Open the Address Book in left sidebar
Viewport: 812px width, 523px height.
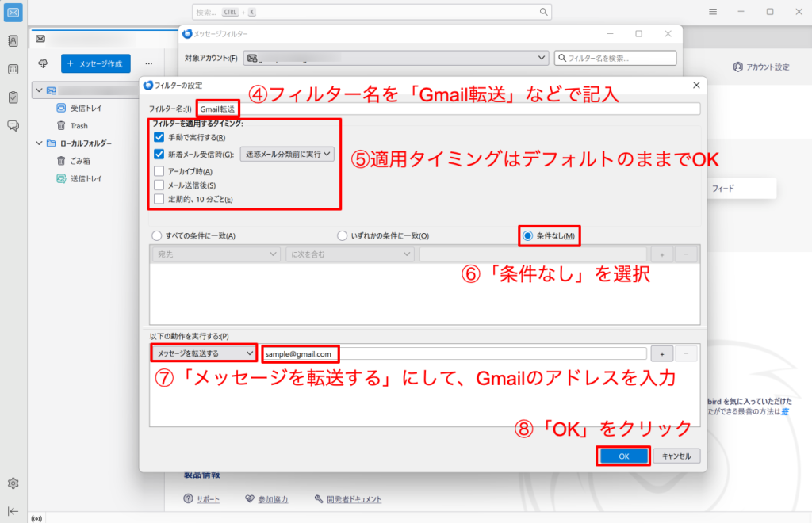point(13,41)
